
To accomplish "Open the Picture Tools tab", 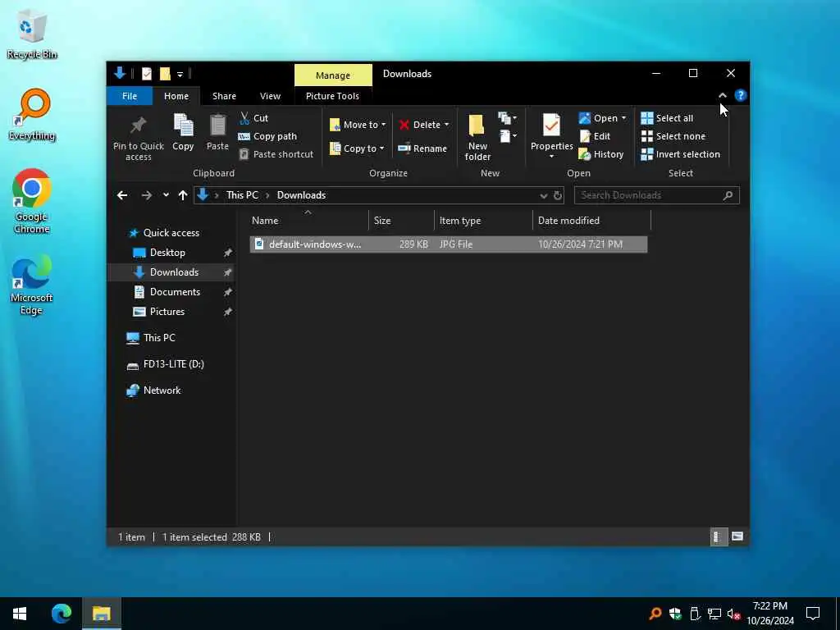I will pos(332,96).
